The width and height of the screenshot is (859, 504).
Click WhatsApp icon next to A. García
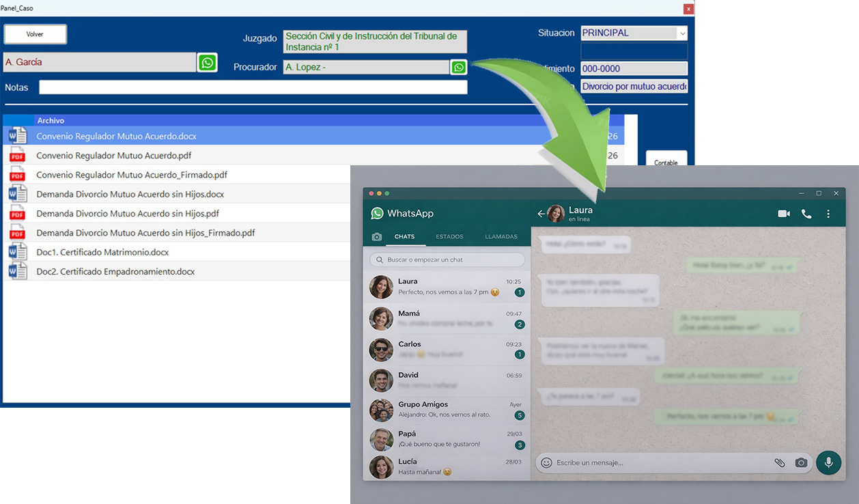coord(207,63)
